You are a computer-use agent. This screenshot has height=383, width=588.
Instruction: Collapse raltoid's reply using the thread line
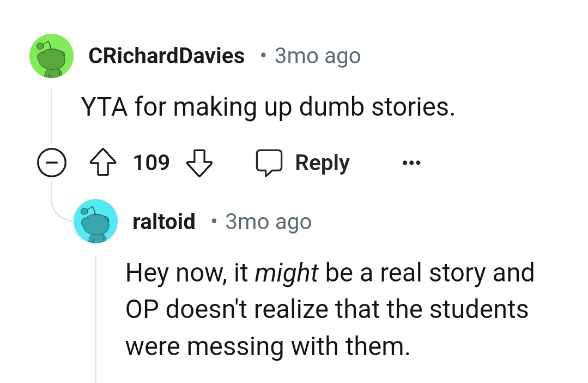coord(96,316)
